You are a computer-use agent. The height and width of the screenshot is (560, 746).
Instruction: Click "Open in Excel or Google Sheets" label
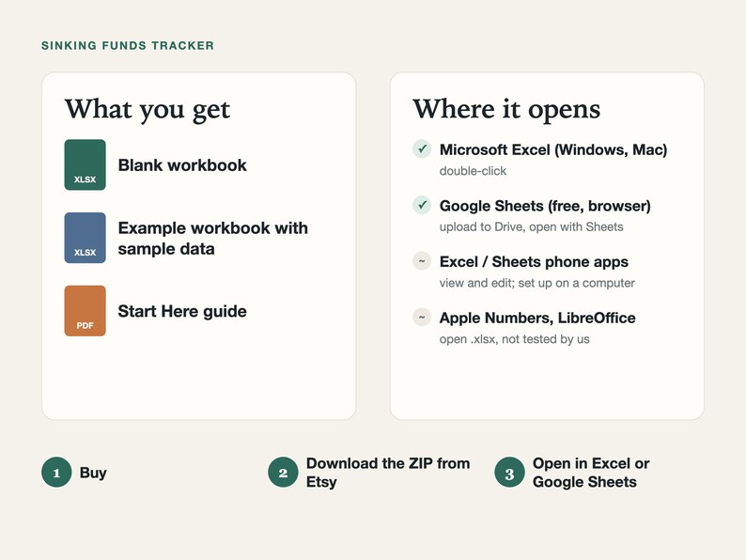(x=591, y=473)
